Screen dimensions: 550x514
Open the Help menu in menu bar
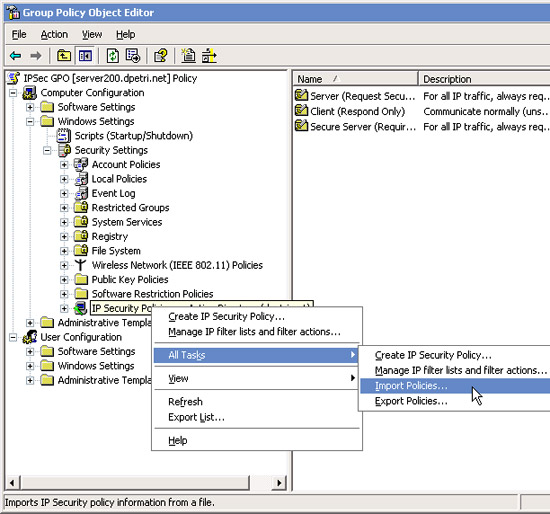(x=126, y=34)
